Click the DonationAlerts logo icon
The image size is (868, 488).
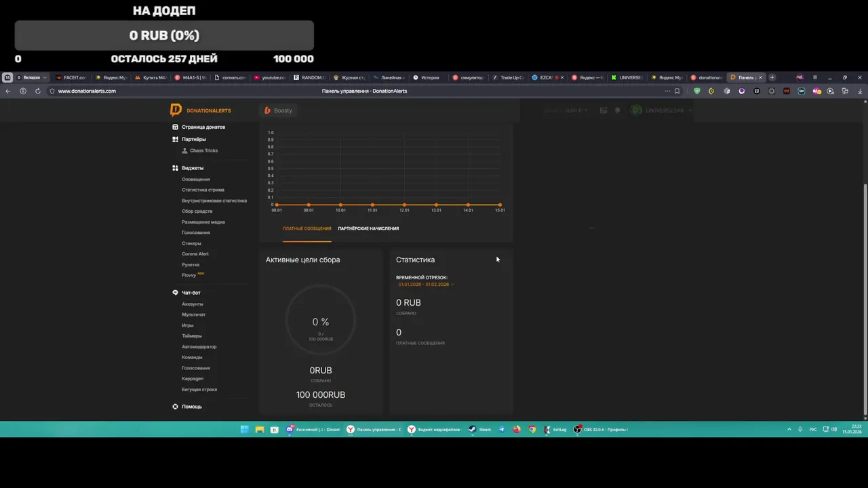point(176,110)
